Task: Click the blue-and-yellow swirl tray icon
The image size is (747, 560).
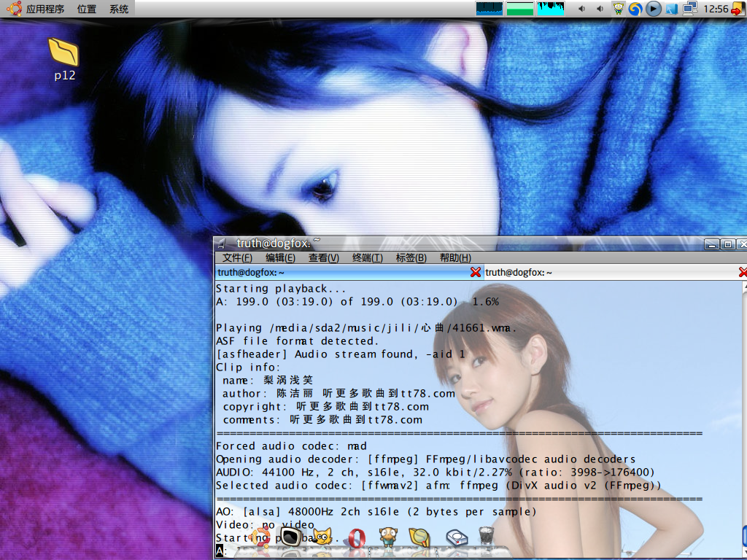Action: (x=635, y=9)
